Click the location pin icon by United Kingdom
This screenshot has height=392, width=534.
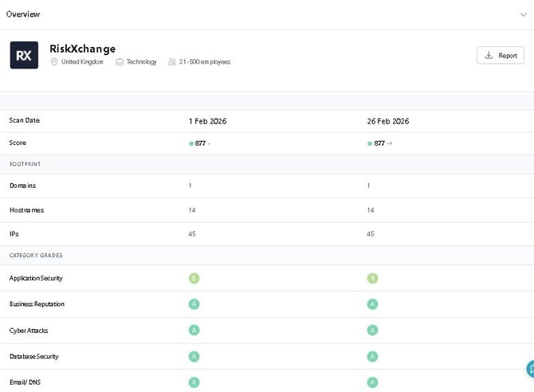click(x=54, y=61)
